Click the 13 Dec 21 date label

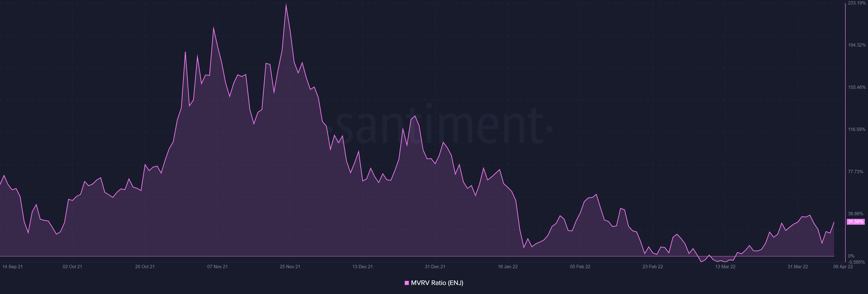pyautogui.click(x=363, y=267)
